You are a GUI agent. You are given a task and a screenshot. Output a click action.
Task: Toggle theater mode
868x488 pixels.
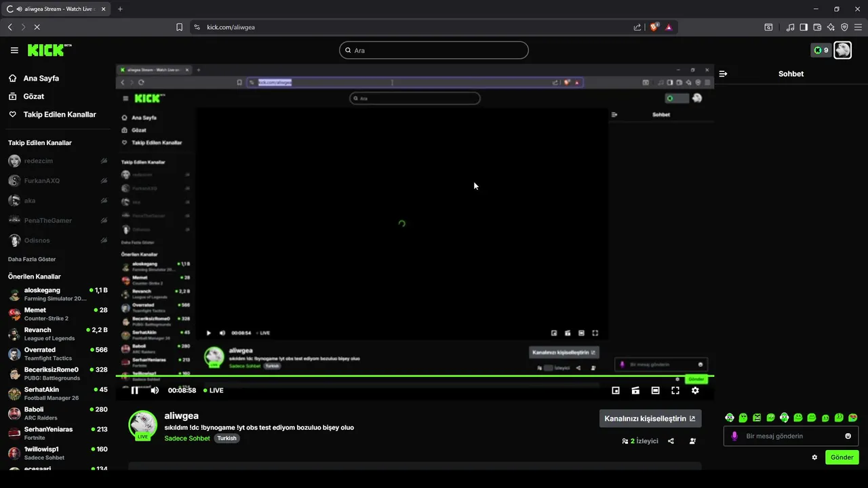pos(655,390)
